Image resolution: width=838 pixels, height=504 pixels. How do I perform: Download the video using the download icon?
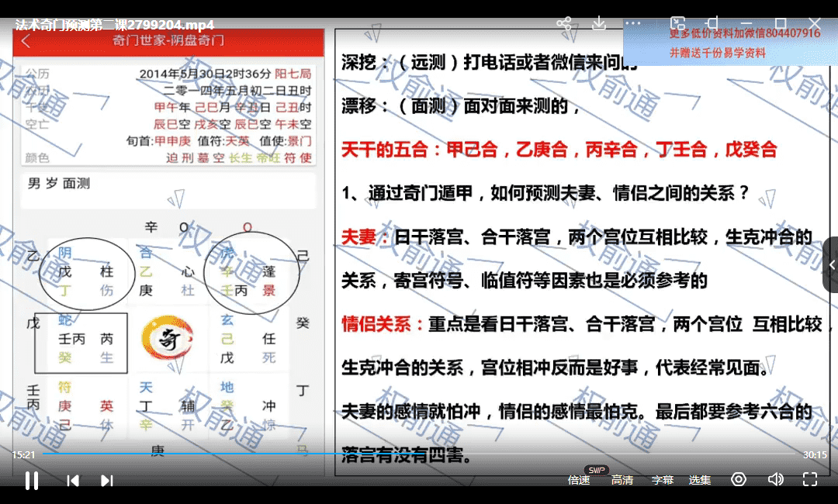click(599, 23)
